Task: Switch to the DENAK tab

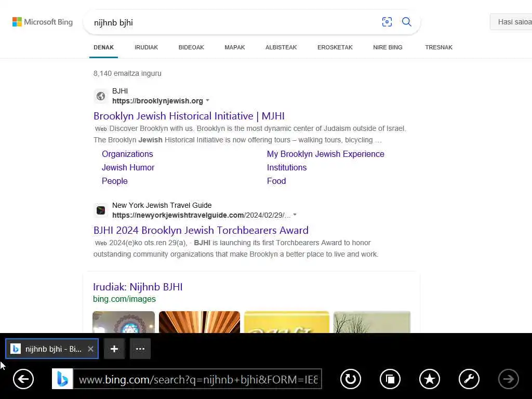Action: [x=103, y=47]
